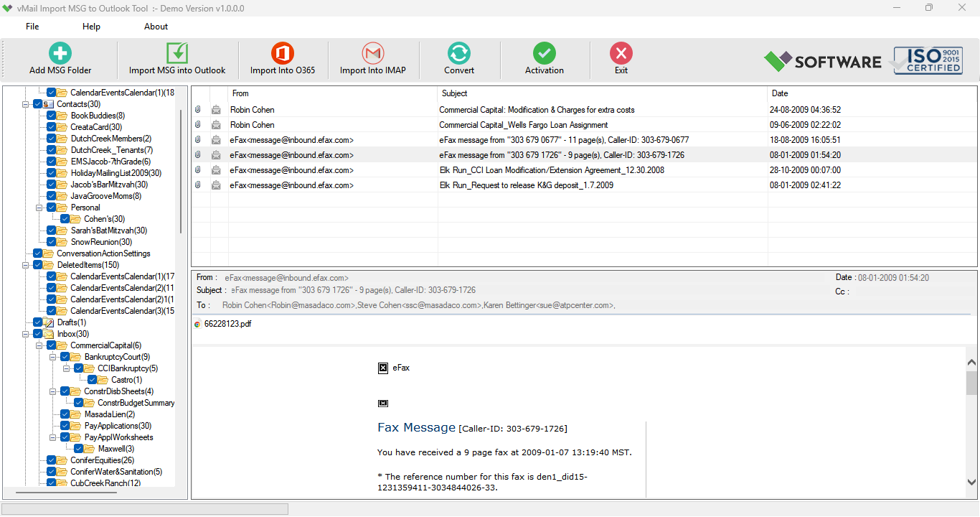Click the envelope icon on the Elk Run_CCI Loan row
The image size is (980, 517).
click(216, 170)
